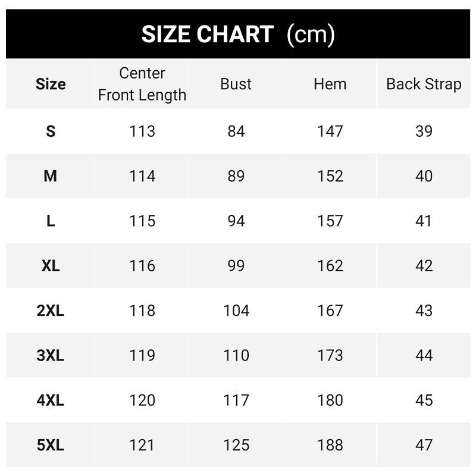Select the bust value 110
Viewport: 476px width, 476px height.
[x=236, y=355]
